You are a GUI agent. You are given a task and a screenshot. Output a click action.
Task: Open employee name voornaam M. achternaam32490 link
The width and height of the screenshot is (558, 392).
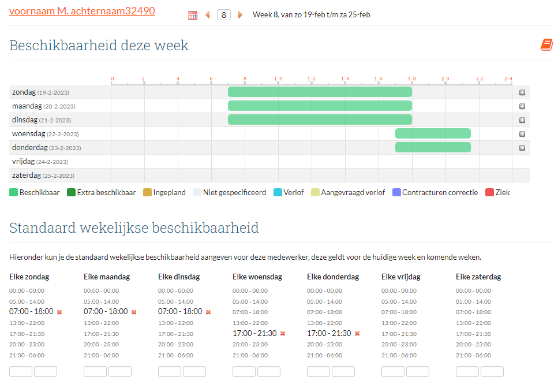pyautogui.click(x=82, y=10)
